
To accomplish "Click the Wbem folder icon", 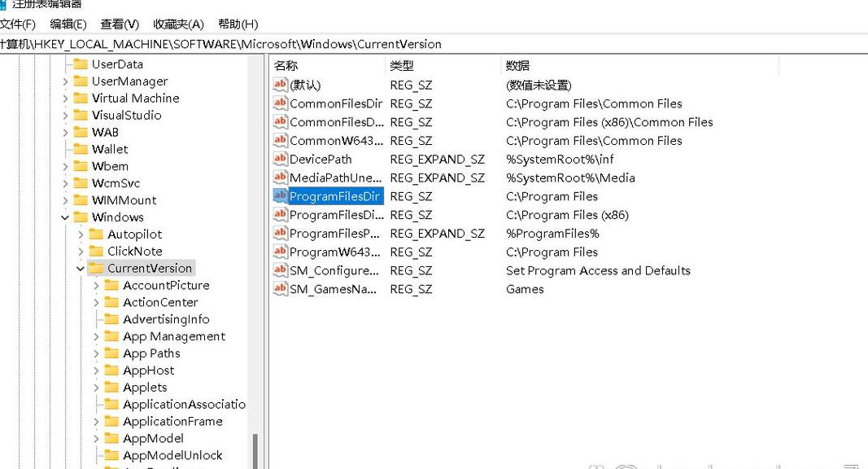I will pyautogui.click(x=81, y=166).
